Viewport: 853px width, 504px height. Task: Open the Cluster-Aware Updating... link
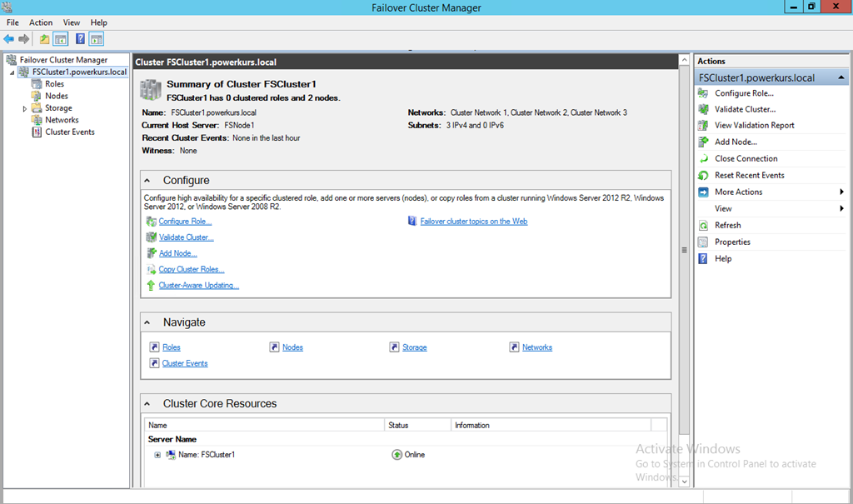pyautogui.click(x=198, y=285)
